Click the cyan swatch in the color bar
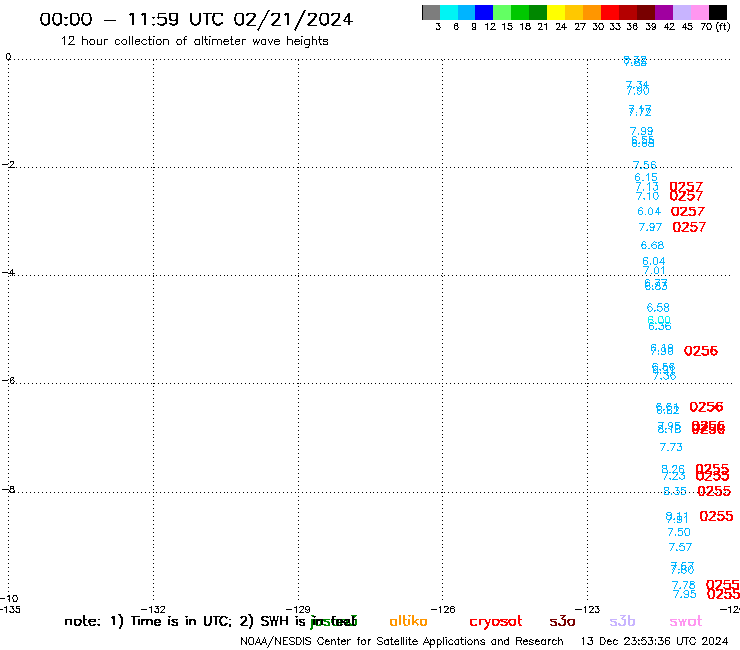The image size is (740, 650). [x=449, y=12]
